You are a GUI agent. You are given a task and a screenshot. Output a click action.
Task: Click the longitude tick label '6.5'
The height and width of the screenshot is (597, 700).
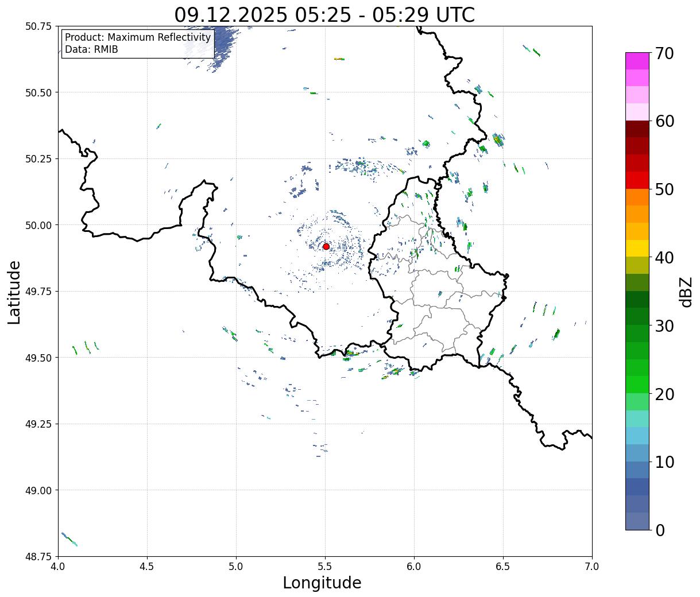click(503, 566)
